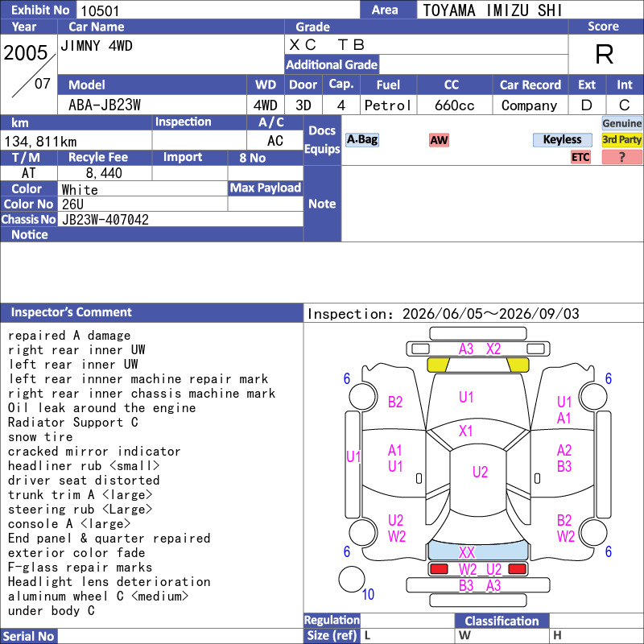The height and width of the screenshot is (644, 644).
Task: Click the red question mark badge
Action: pyautogui.click(x=621, y=157)
